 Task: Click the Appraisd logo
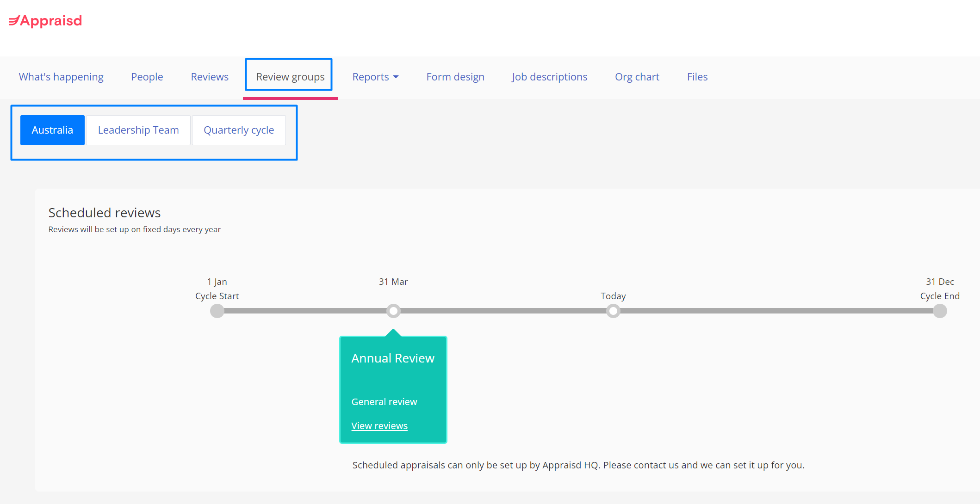45,21
